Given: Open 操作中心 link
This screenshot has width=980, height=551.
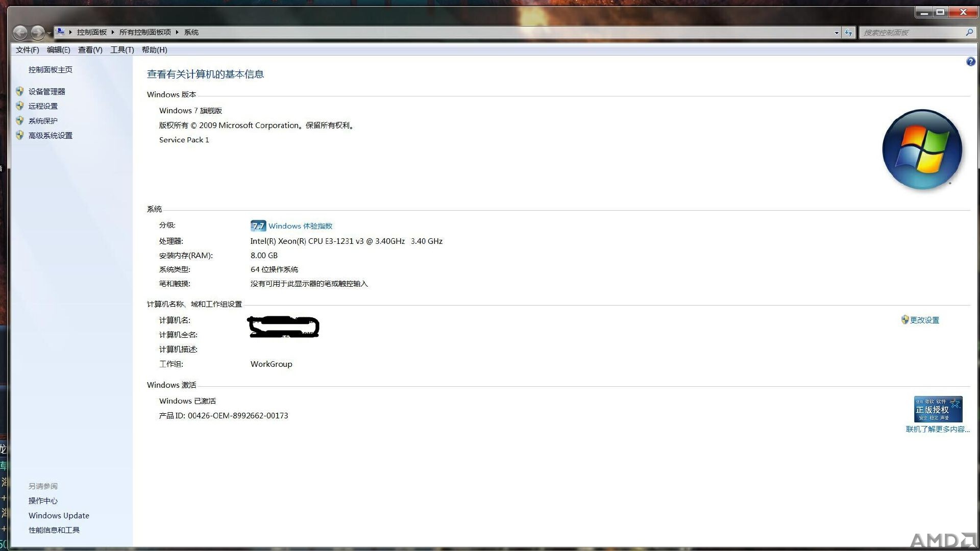Looking at the screenshot, I should [43, 501].
